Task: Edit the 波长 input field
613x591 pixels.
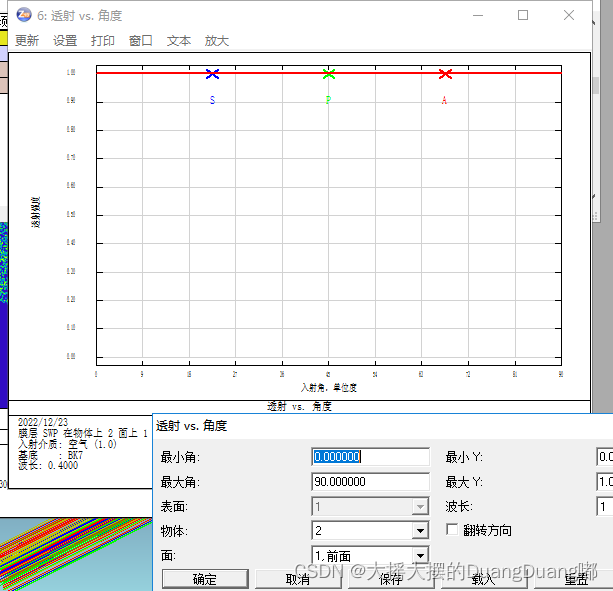Action: pos(604,507)
